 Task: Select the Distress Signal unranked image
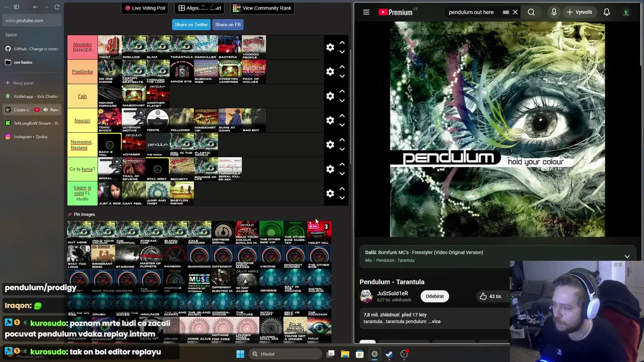223,233
